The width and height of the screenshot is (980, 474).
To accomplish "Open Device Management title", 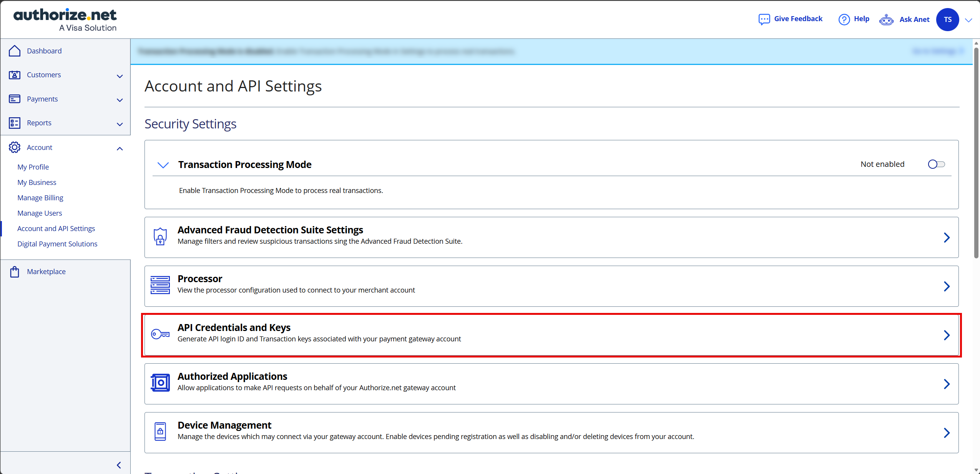I will point(224,425).
